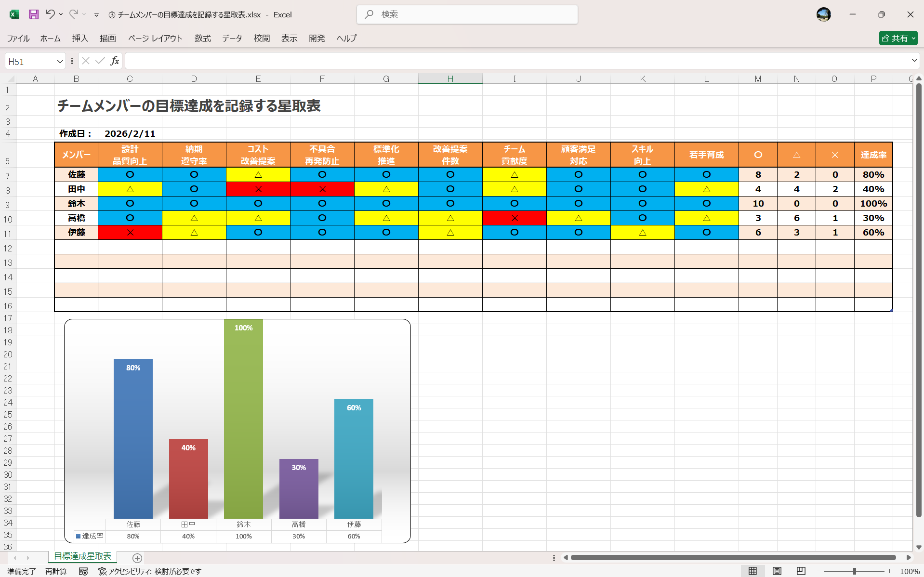Click the 再計算 button in status bar
The image size is (924, 577).
(56, 572)
